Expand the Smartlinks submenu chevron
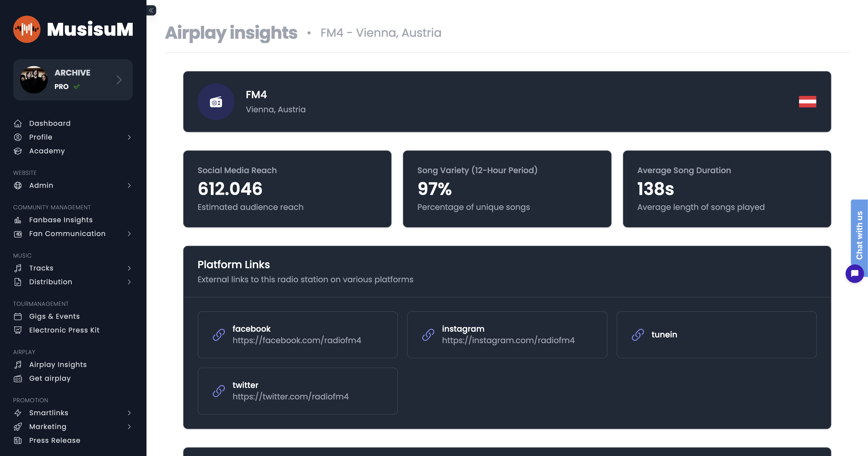 (129, 413)
